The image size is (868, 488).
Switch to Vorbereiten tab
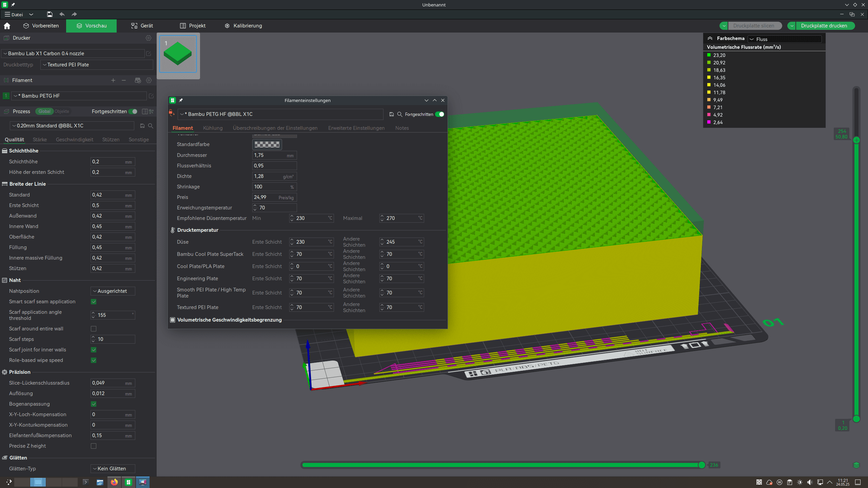pos(41,26)
